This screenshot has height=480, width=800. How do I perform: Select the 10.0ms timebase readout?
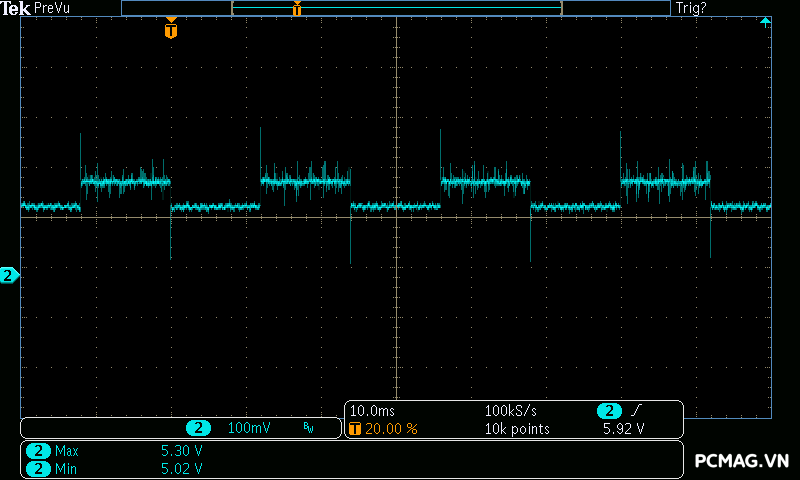[371, 411]
